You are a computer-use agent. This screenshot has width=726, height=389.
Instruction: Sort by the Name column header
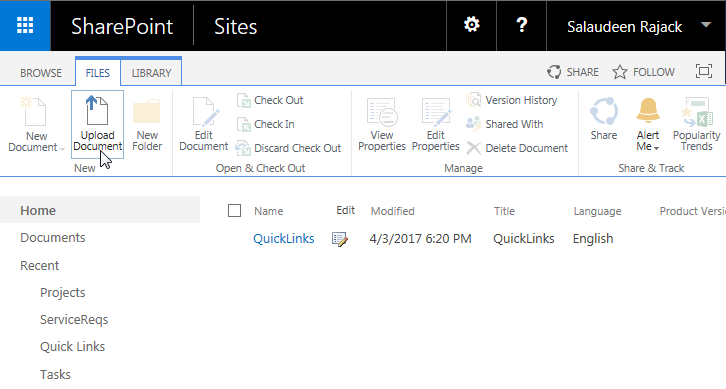[269, 211]
